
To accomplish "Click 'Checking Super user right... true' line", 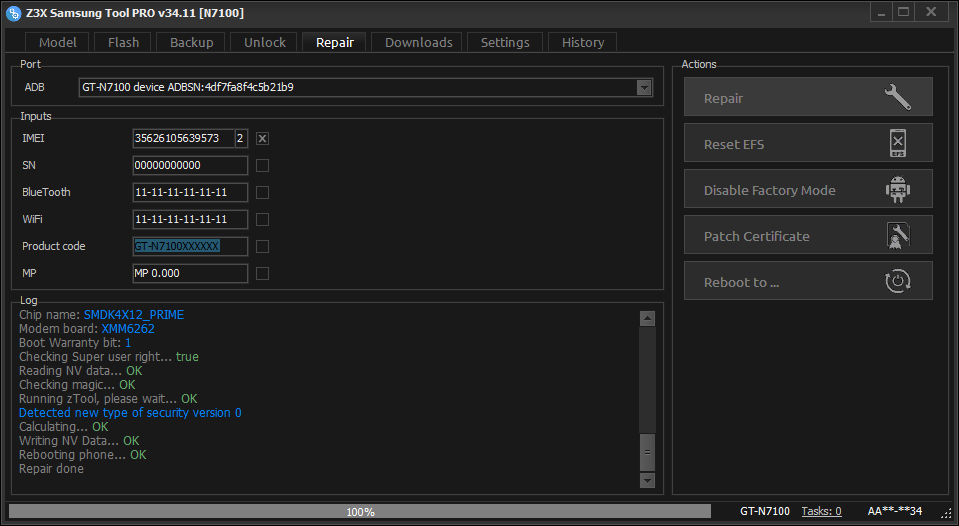I will [109, 357].
